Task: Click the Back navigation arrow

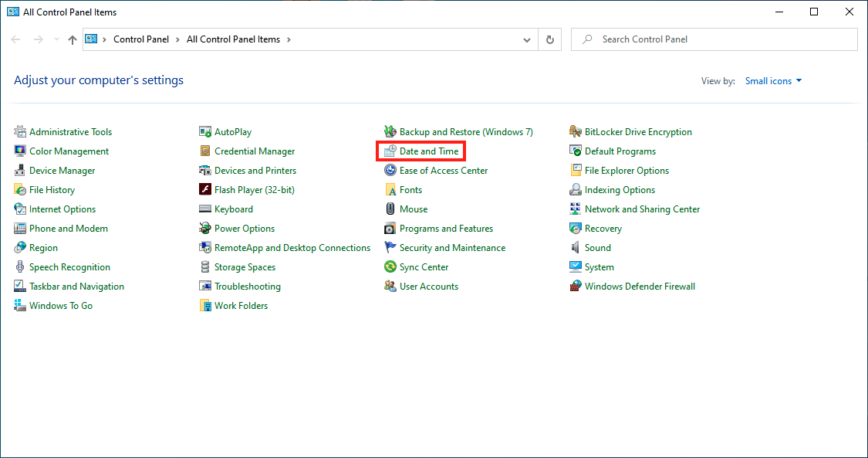Action: tap(16, 40)
